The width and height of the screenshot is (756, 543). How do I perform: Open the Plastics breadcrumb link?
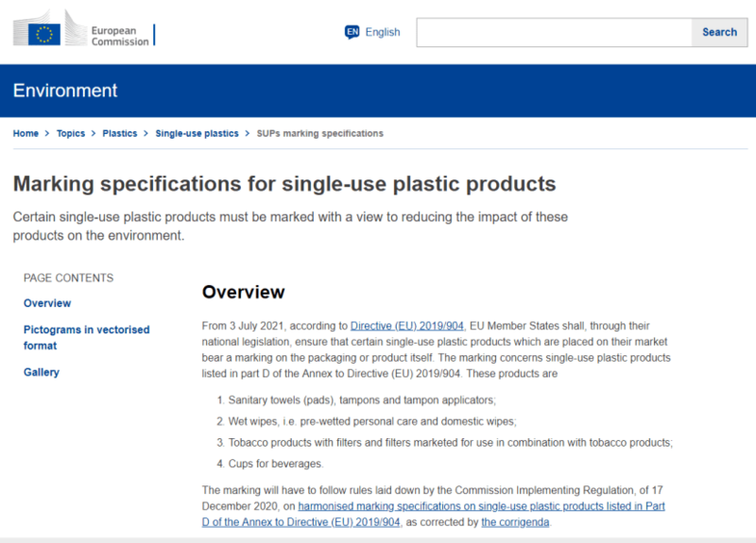120,133
